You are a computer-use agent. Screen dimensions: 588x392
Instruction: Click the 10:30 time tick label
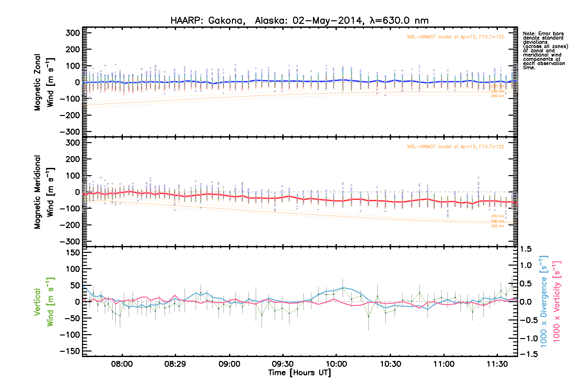pyautogui.click(x=390, y=364)
